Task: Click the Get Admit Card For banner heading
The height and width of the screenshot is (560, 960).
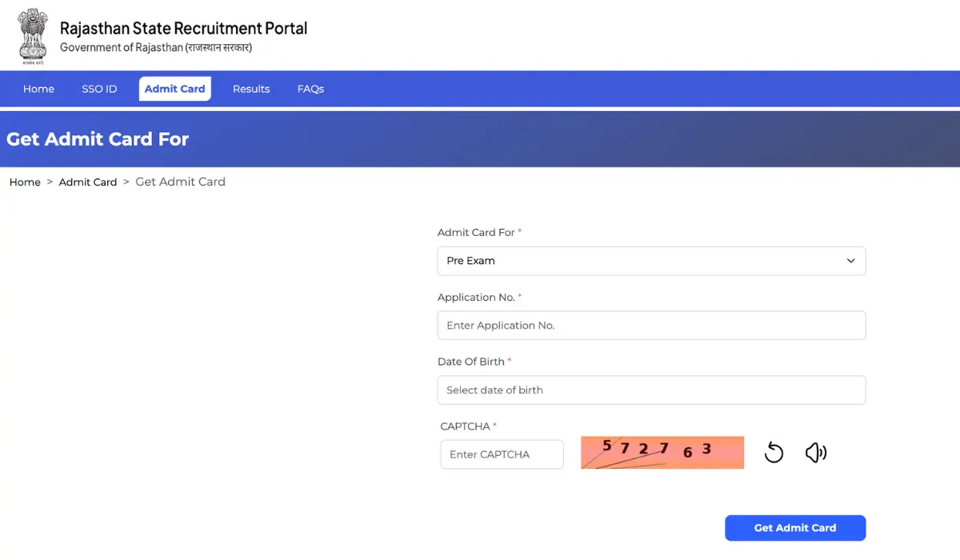Action: coord(98,139)
